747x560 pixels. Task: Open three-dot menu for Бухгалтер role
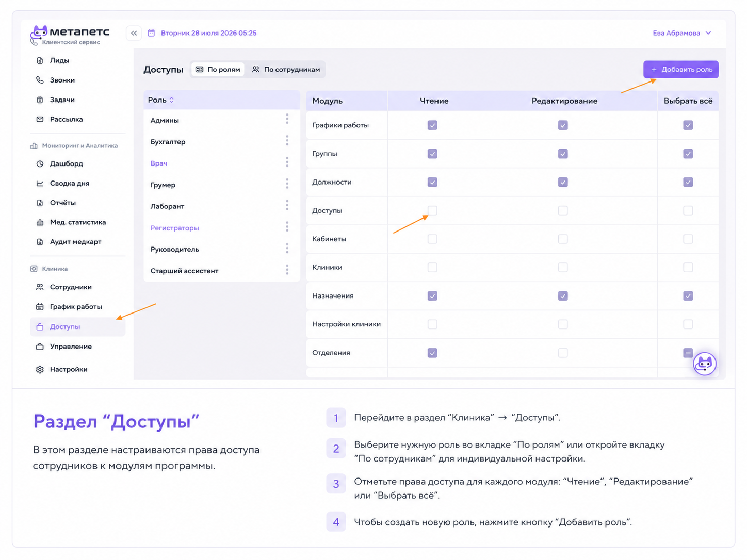click(287, 141)
